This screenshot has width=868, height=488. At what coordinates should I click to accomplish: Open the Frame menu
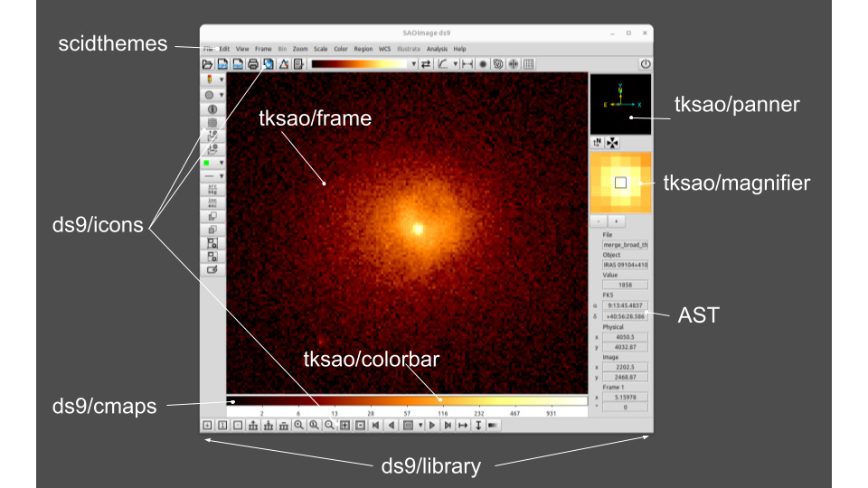263,49
